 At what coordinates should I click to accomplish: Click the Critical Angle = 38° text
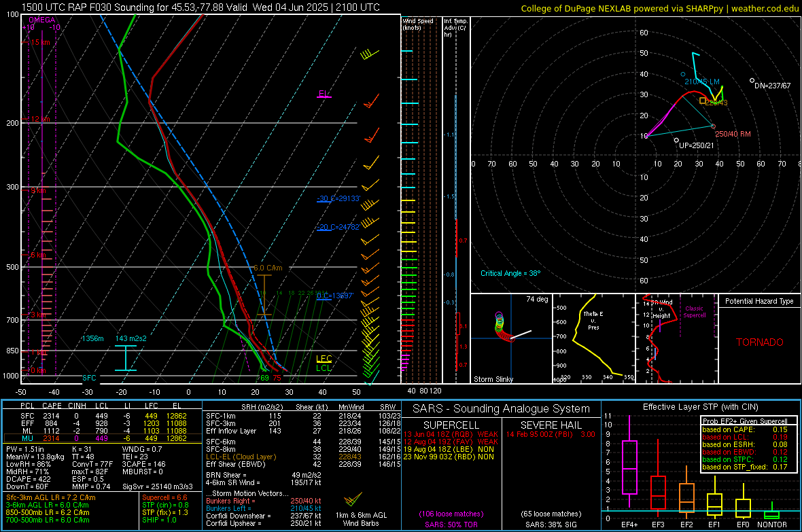coord(510,273)
